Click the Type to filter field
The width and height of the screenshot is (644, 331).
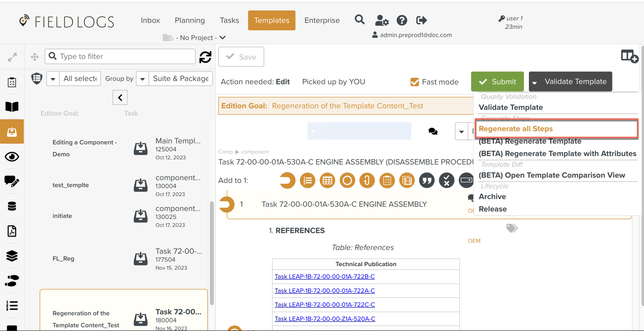point(120,56)
